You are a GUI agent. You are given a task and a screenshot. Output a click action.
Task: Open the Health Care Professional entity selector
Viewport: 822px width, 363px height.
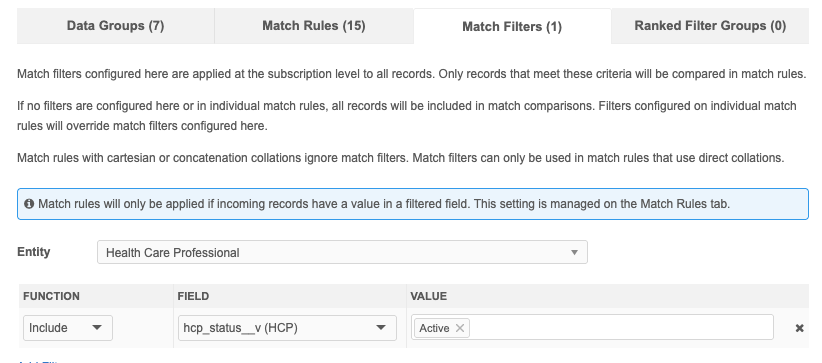[342, 252]
